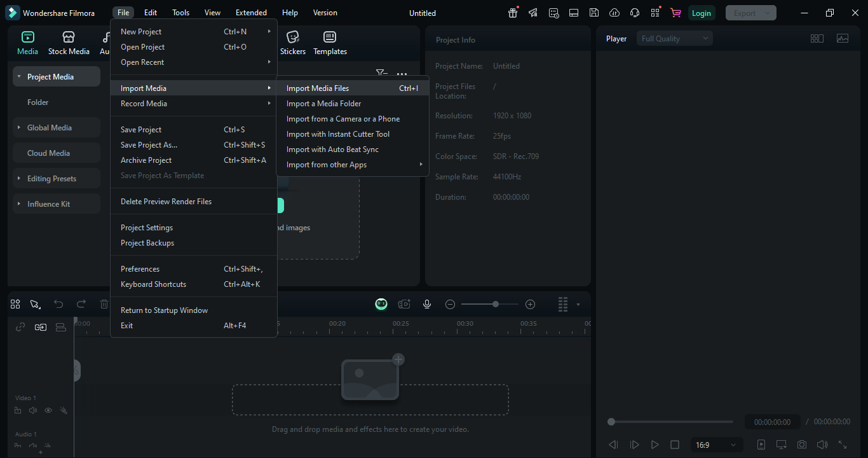
Task: Open the headset support icon
Action: [635, 13]
